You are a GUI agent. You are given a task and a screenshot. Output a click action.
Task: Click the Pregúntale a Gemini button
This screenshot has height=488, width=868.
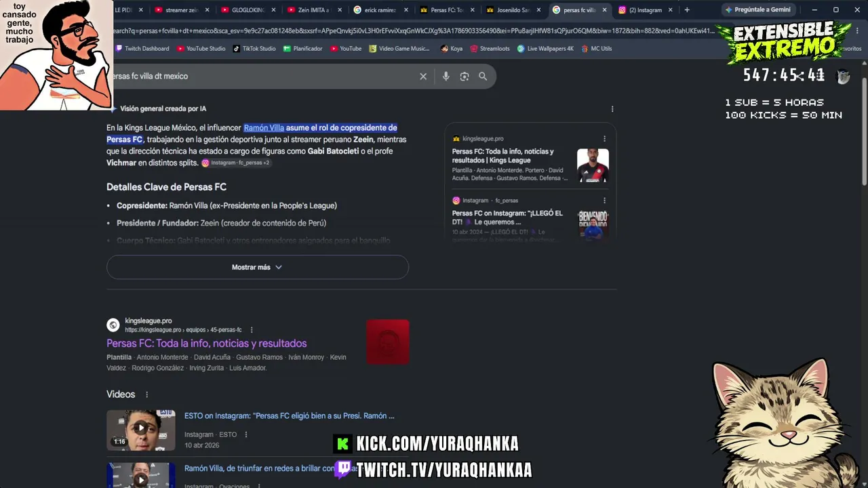(757, 10)
